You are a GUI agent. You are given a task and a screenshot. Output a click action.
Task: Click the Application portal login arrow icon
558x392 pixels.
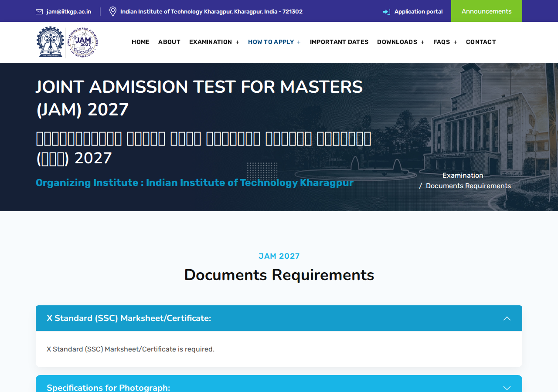coord(387,12)
